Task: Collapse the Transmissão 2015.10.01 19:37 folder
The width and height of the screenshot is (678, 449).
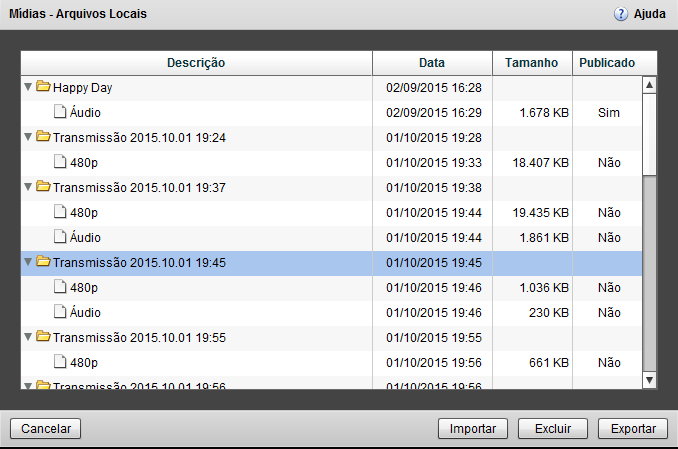Action: 28,187
